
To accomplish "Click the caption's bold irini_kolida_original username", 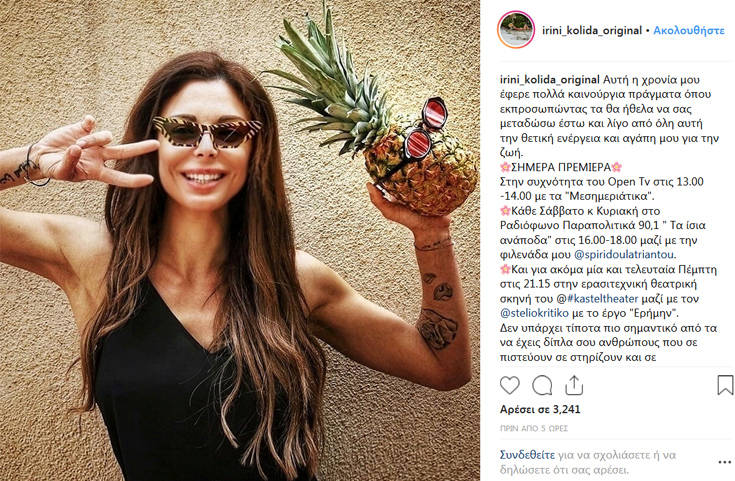I will [x=550, y=79].
